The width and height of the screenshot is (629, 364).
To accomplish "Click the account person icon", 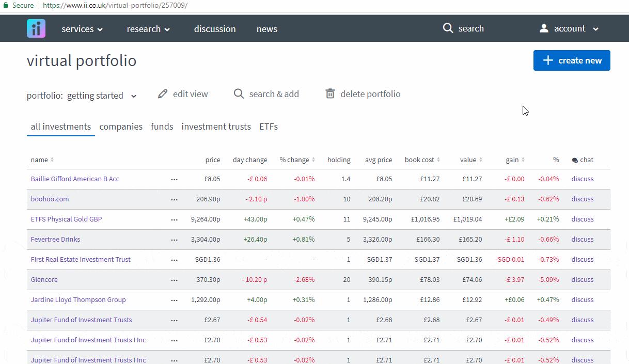I will pos(544,28).
